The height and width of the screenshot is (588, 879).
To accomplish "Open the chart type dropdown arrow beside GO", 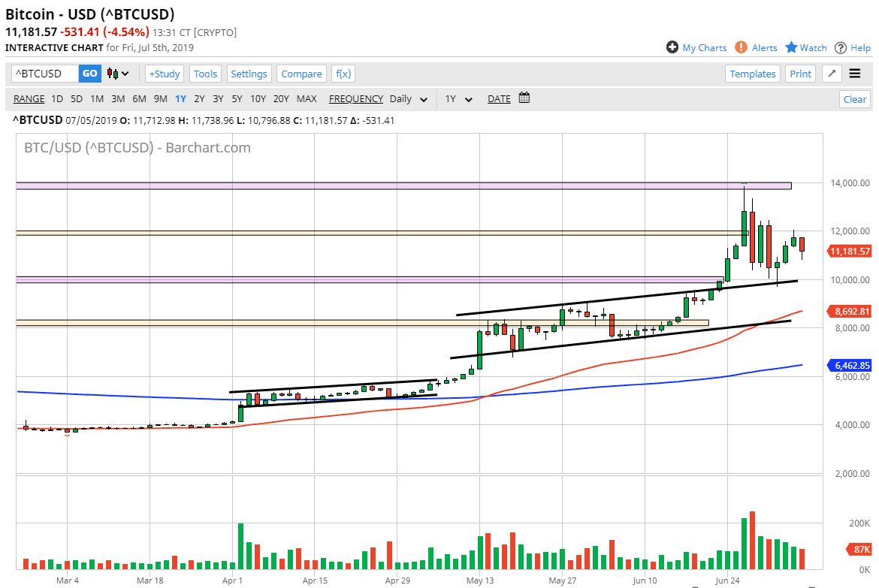I will [x=125, y=73].
